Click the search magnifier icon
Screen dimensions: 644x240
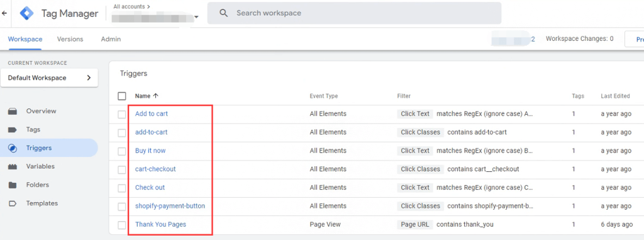click(223, 13)
